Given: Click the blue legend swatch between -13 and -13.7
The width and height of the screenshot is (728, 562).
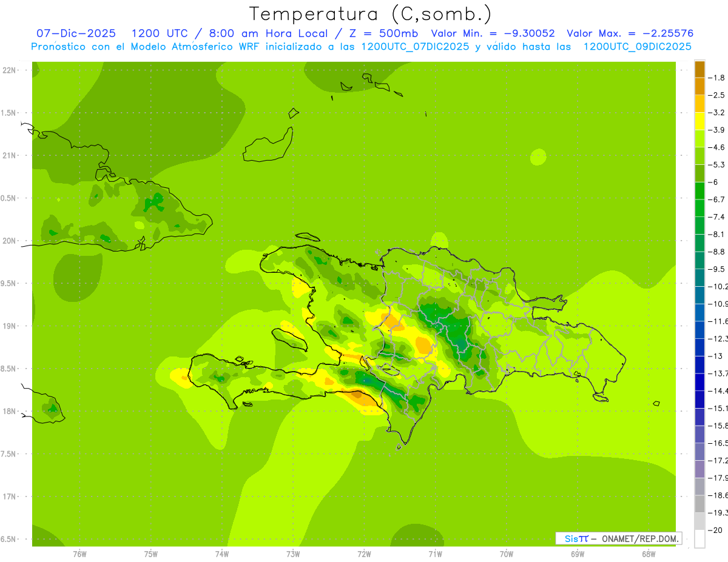Looking at the screenshot, I should (699, 364).
